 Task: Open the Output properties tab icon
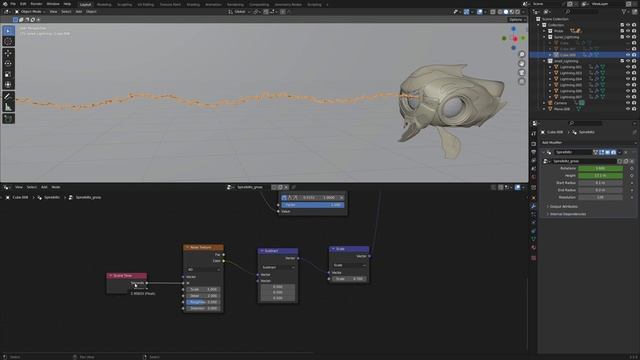[533, 152]
